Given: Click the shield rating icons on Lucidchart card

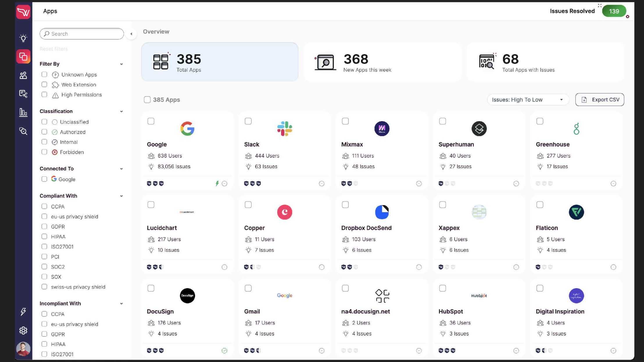Looking at the screenshot, I should click(x=155, y=267).
